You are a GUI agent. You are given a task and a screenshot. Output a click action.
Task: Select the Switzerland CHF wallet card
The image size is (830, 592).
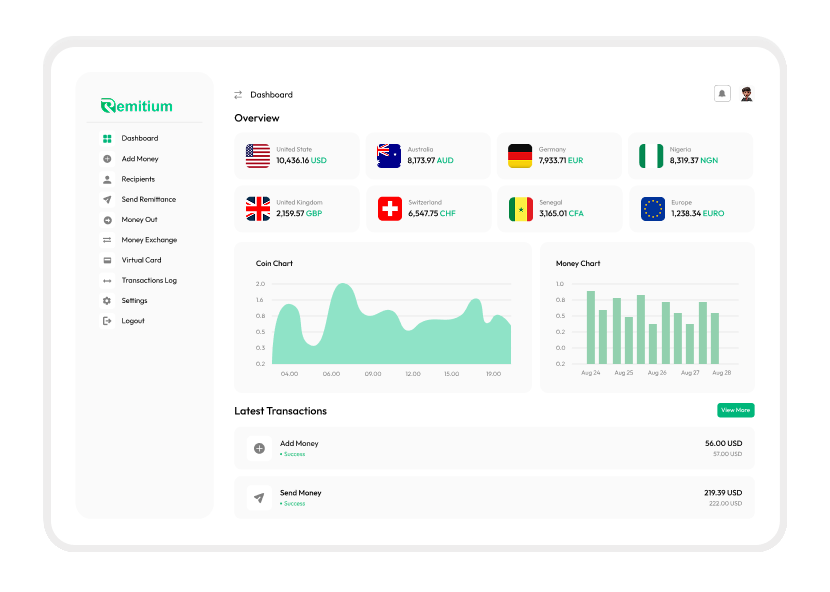(428, 209)
